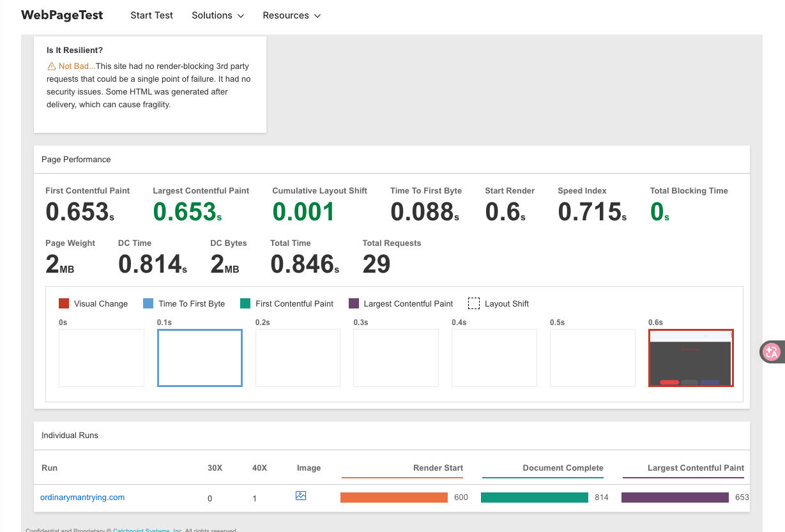Click the 814 Document Complete value
The height and width of the screenshot is (532, 785).
[601, 498]
